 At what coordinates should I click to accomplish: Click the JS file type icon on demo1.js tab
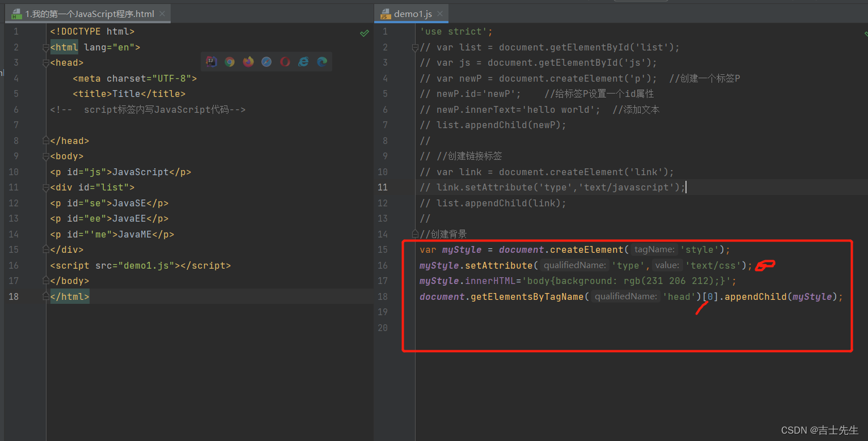pyautogui.click(x=386, y=14)
